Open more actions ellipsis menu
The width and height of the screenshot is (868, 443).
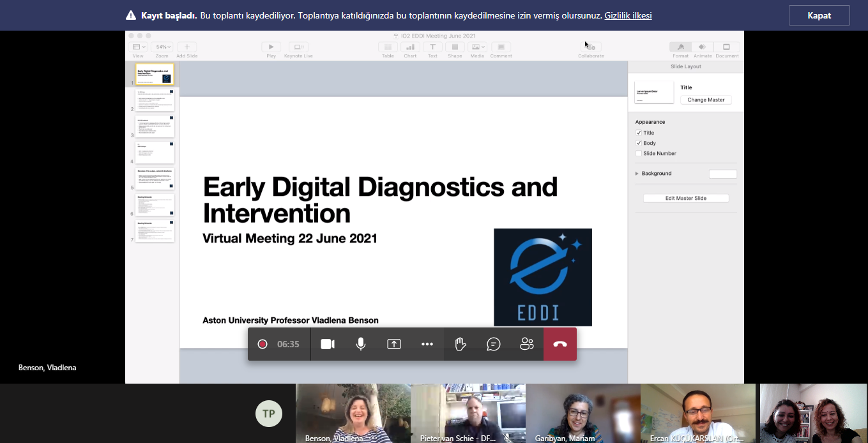point(427,344)
